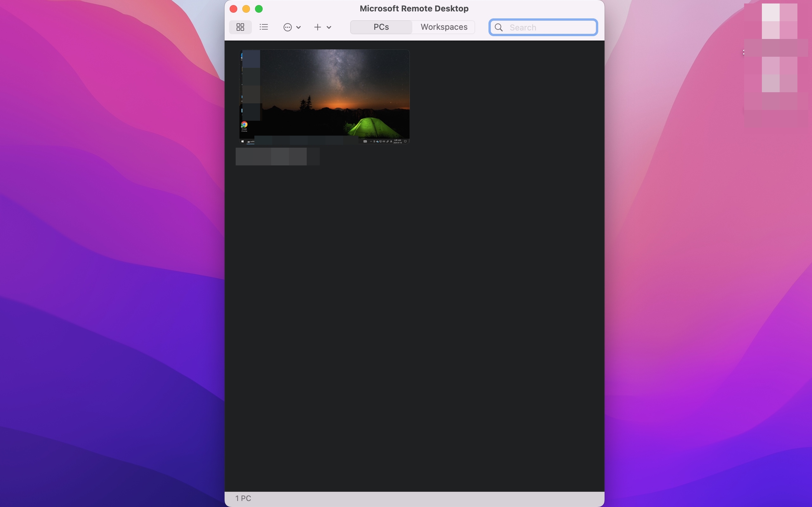
Task: Click the magnifying glass search icon
Action: coord(499,28)
